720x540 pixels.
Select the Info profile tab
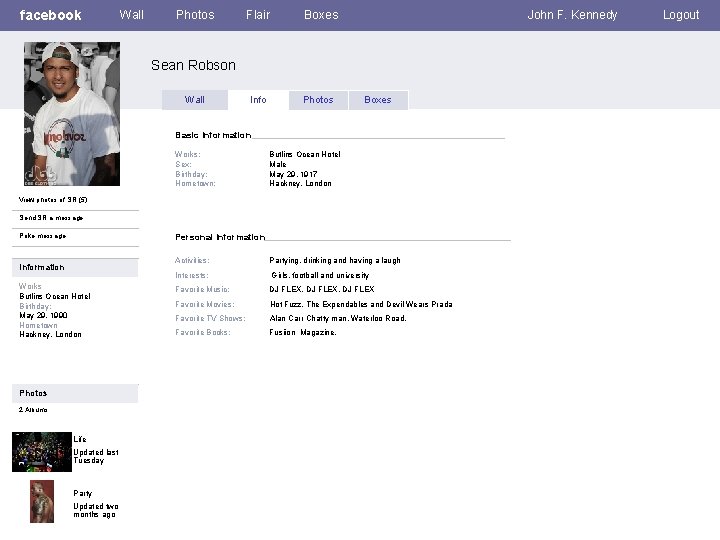[x=258, y=100]
